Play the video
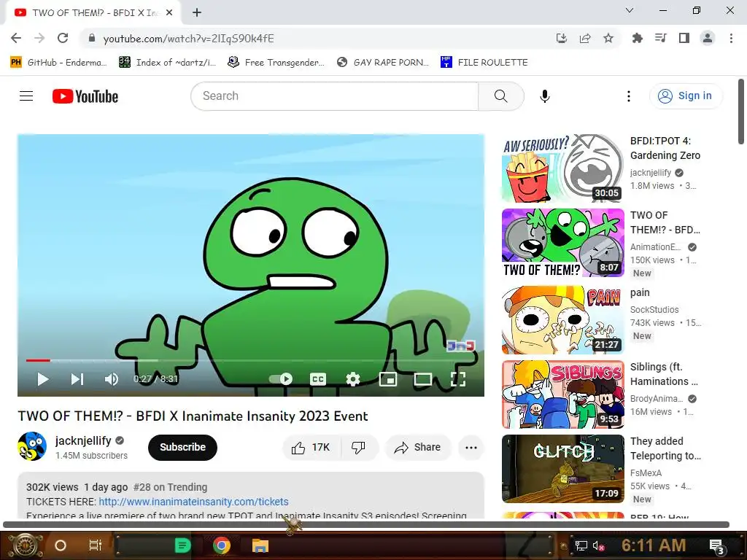747x560 pixels. [43, 379]
